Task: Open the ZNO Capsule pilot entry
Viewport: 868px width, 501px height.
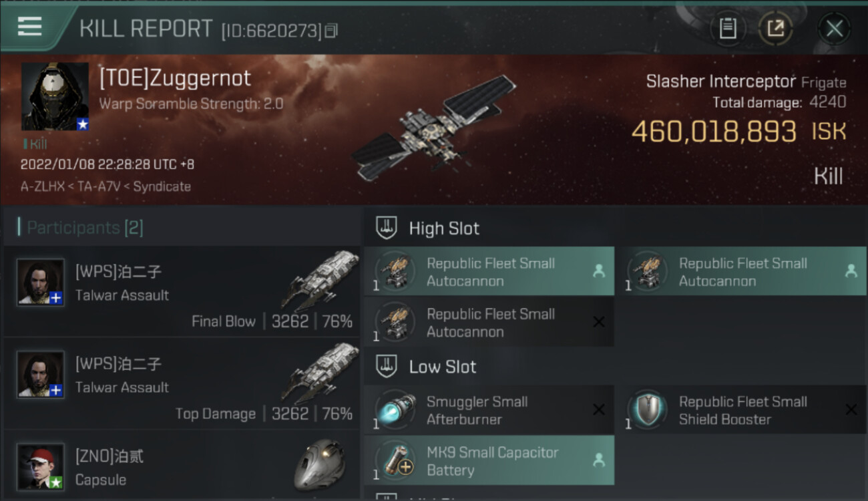Action: pyautogui.click(x=182, y=466)
